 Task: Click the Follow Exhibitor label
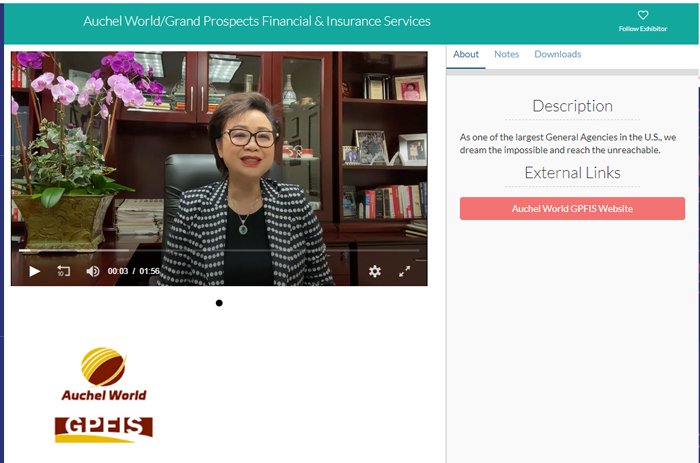coord(643,29)
